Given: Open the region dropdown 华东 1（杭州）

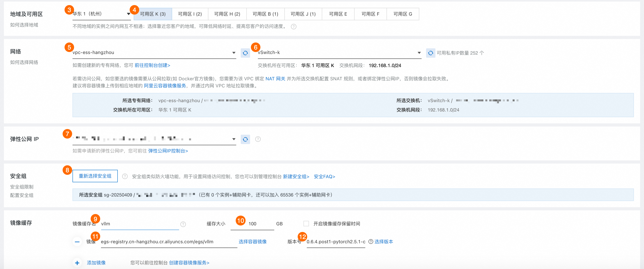Looking at the screenshot, I should 102,14.
